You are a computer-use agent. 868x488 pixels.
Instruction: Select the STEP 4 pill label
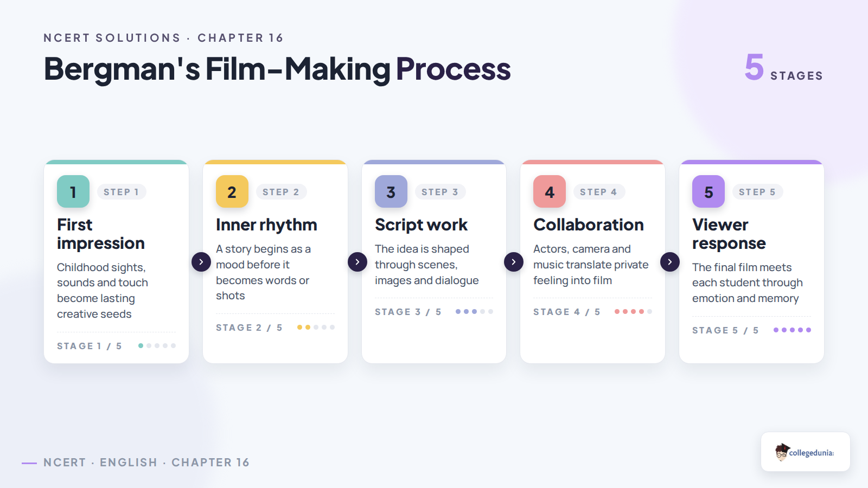[599, 192]
